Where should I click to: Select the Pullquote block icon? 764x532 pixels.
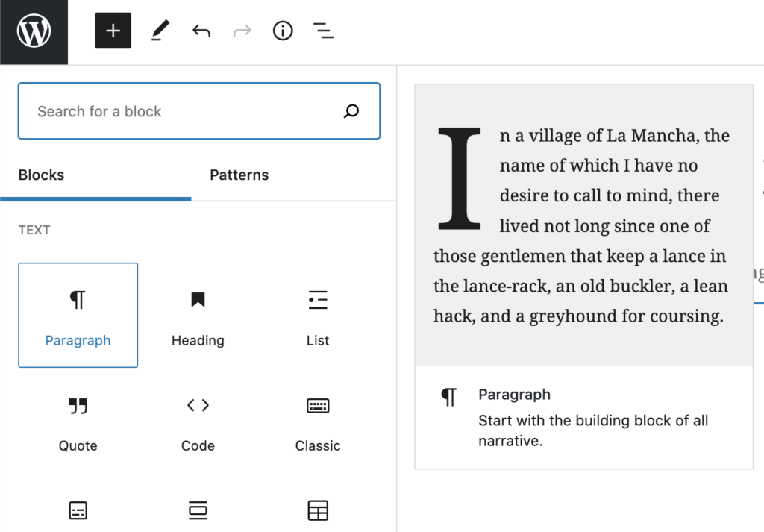click(x=198, y=511)
